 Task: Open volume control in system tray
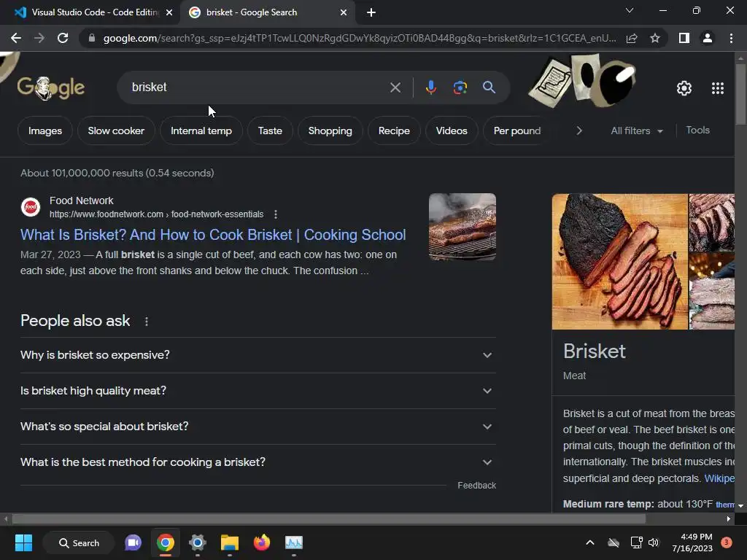[653, 542]
